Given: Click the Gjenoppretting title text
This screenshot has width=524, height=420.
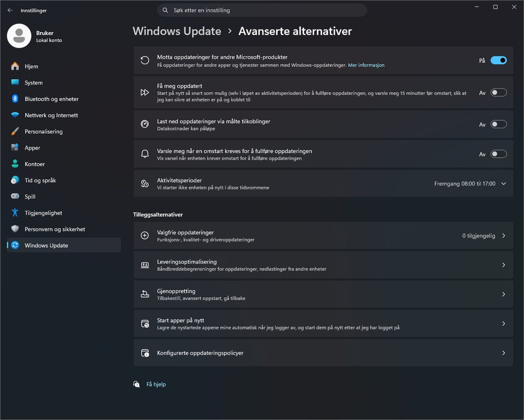Looking at the screenshot, I should coord(176,291).
